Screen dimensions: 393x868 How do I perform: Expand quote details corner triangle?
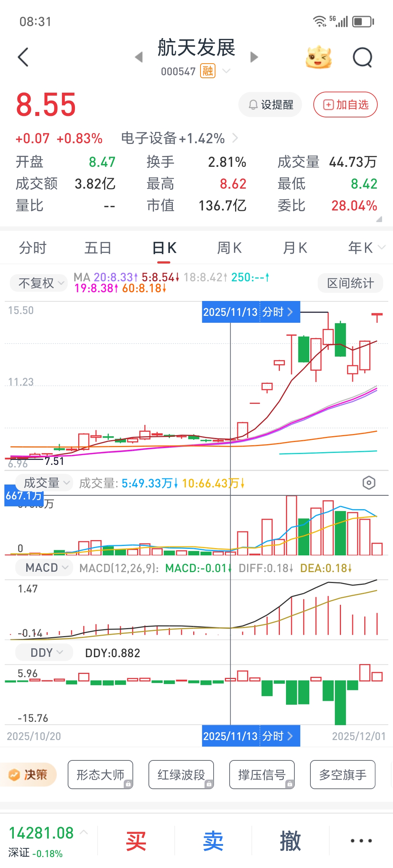(379, 218)
